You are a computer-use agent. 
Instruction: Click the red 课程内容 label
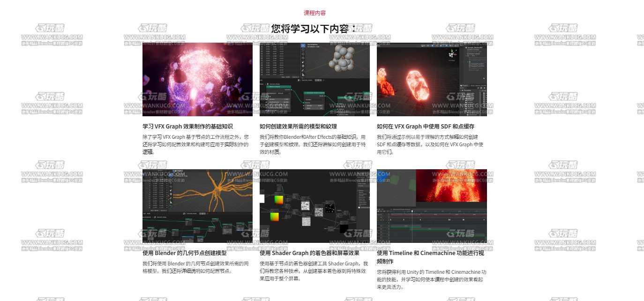[x=315, y=13]
